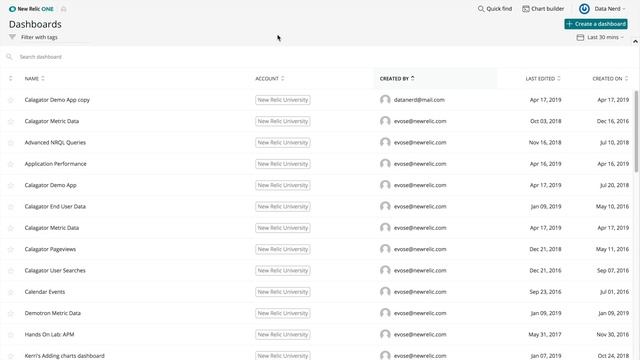Image resolution: width=640 pixels, height=360 pixels.
Task: Open Kerri's Adding charts dashboard
Action: (64, 356)
